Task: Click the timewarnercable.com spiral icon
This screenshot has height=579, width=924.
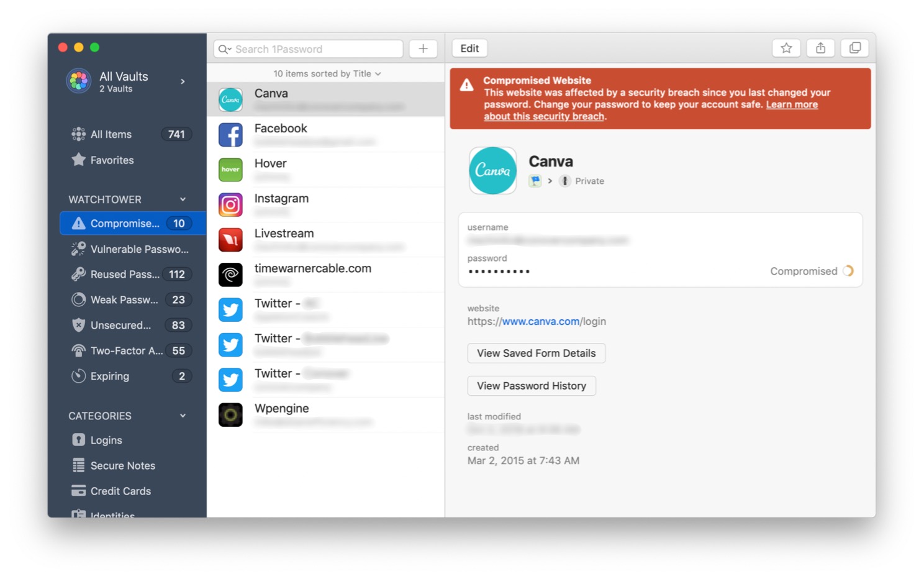Action: click(x=230, y=275)
